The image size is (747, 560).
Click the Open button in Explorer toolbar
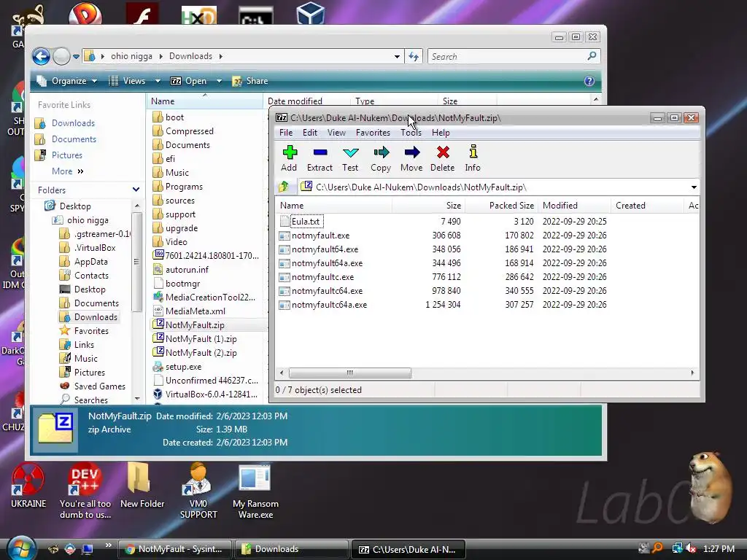pyautogui.click(x=189, y=81)
